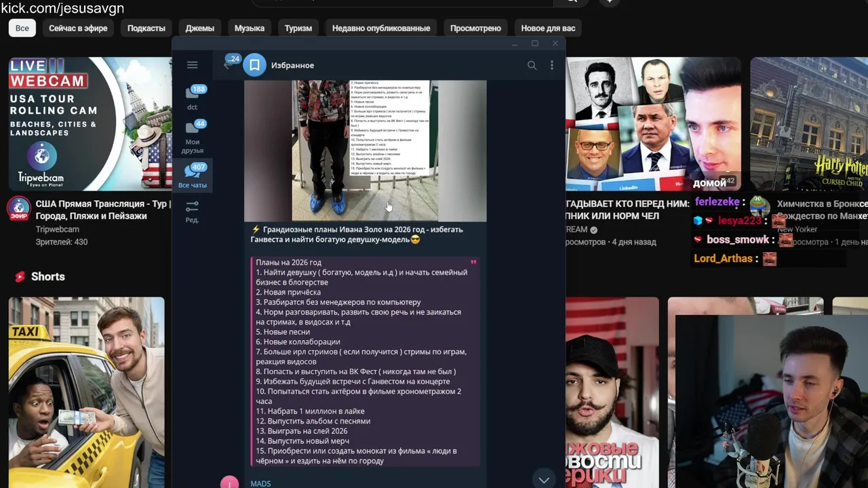Viewport: 868px width, 488px height.
Task: Minimize the Telegram window
Action: 515,43
